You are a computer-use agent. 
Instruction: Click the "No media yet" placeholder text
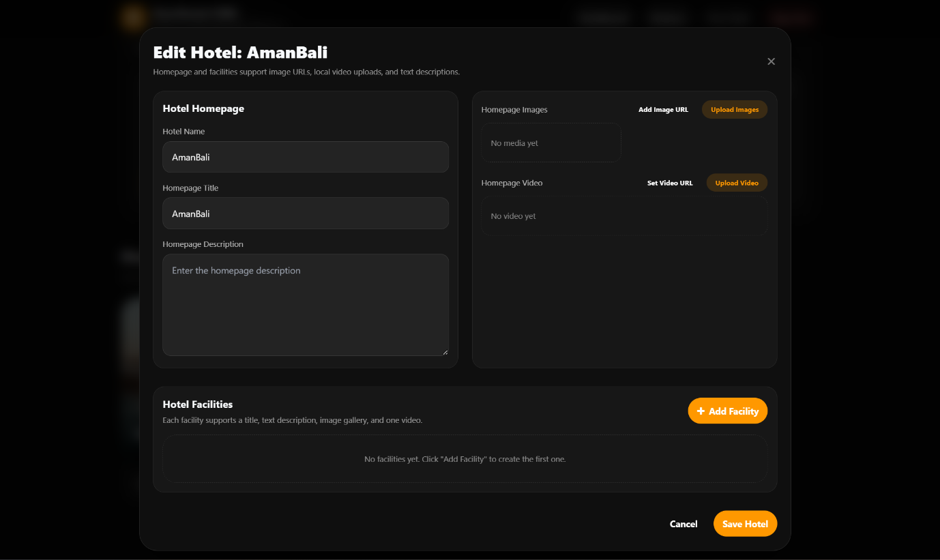pos(515,143)
